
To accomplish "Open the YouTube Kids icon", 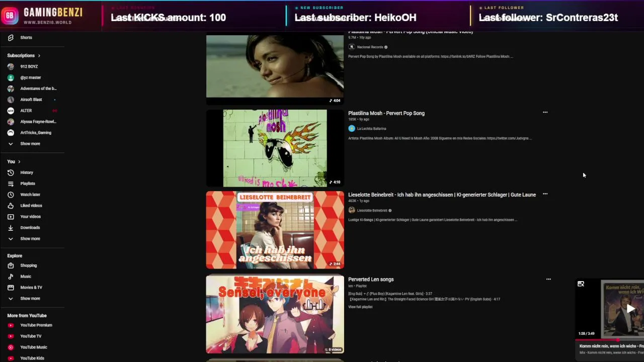I will 11,358.
